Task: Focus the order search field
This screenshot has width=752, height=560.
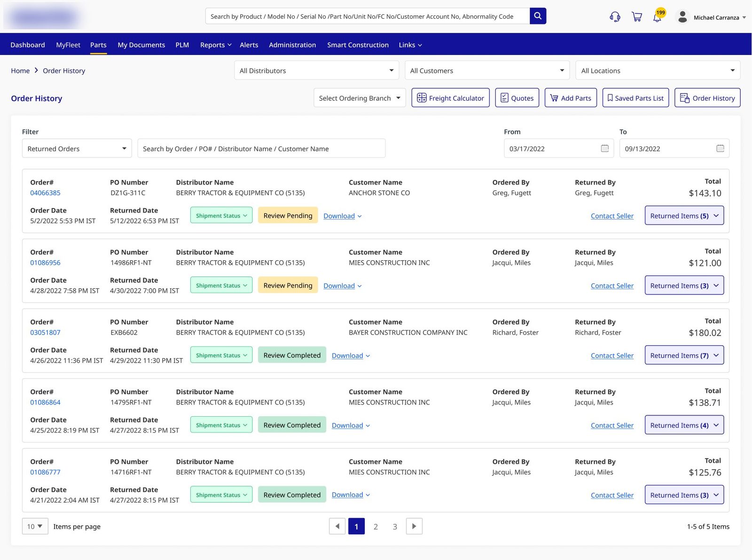Action: pos(261,148)
